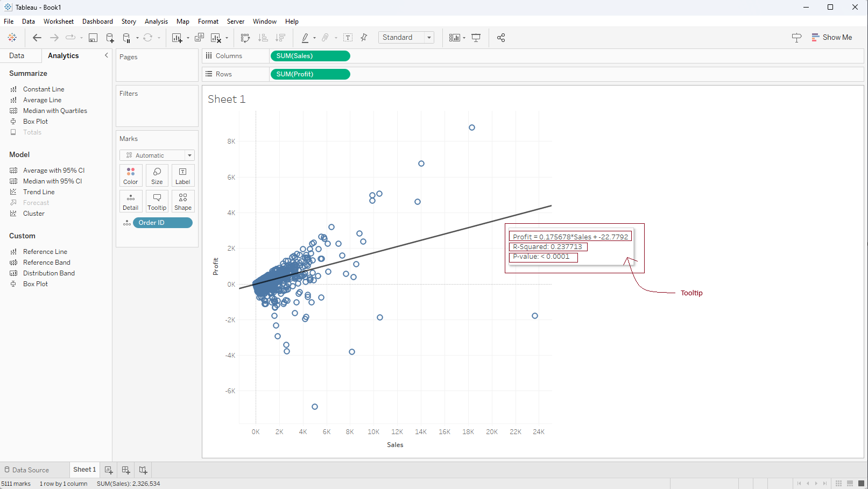Switch to the Data pane tab
This screenshot has height=489, width=868.
[17, 56]
